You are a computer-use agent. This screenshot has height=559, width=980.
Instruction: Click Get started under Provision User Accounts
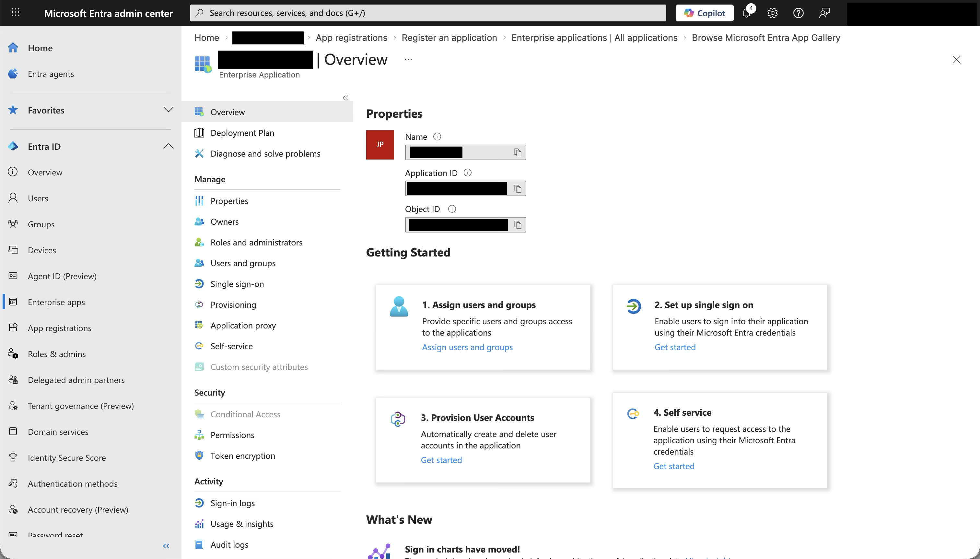tap(441, 460)
